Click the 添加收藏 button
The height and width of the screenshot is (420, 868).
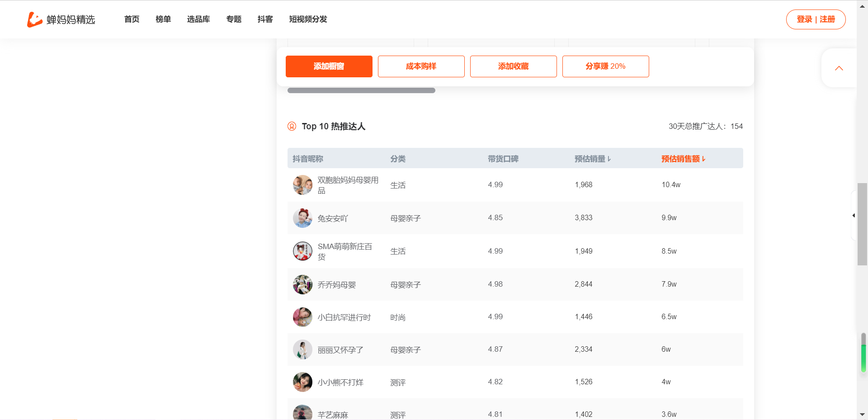514,66
